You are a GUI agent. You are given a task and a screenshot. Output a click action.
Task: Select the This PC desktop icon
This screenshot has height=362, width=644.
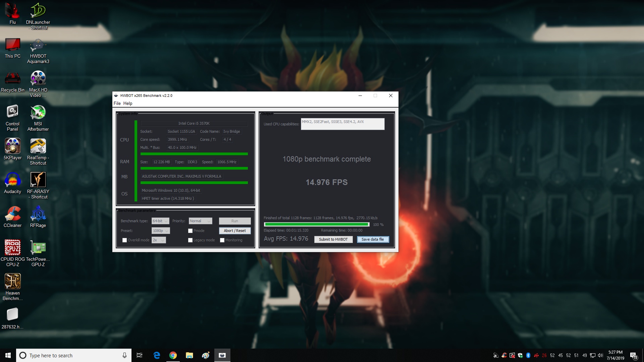click(13, 48)
